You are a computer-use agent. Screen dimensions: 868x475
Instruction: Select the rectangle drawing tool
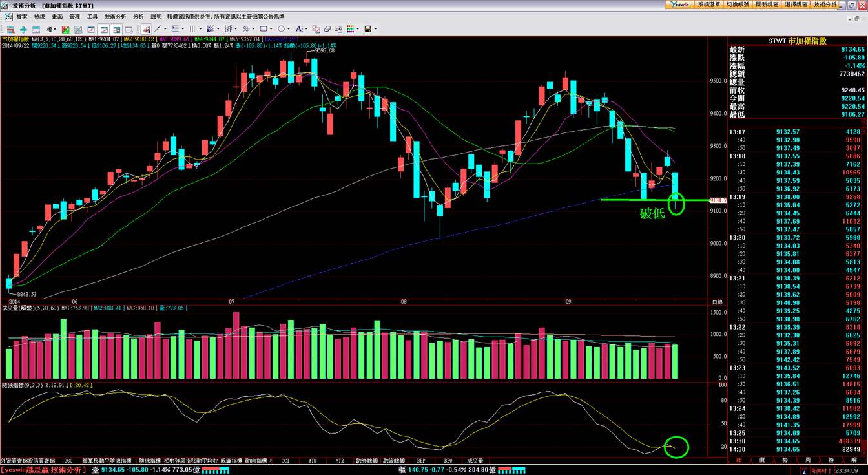pos(263,29)
